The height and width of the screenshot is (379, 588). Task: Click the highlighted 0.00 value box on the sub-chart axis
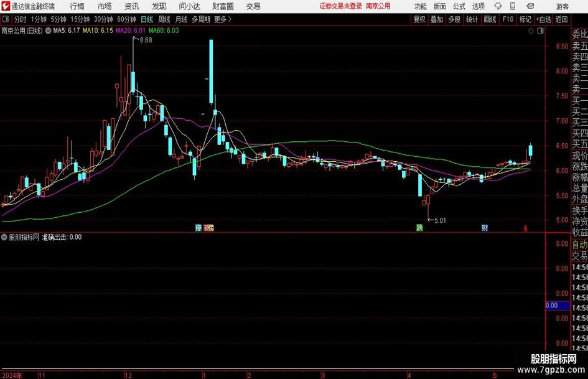click(x=558, y=306)
